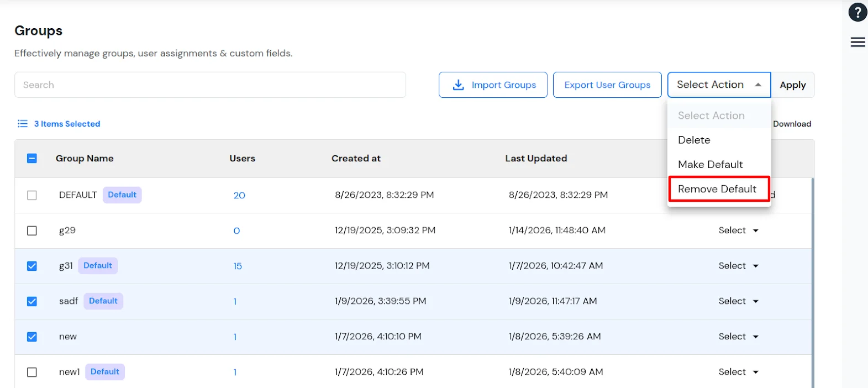Open the Select dropdown for sadf row
The height and width of the screenshot is (388, 868).
tap(739, 301)
